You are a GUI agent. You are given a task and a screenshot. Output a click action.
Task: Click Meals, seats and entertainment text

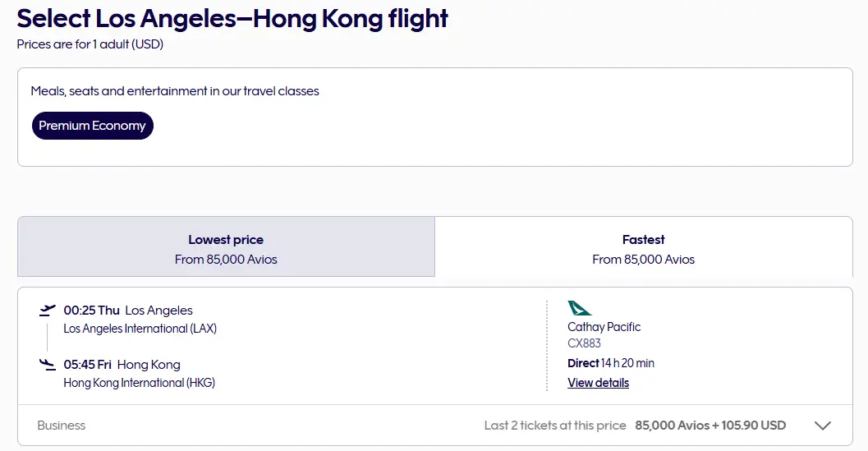pyautogui.click(x=175, y=91)
